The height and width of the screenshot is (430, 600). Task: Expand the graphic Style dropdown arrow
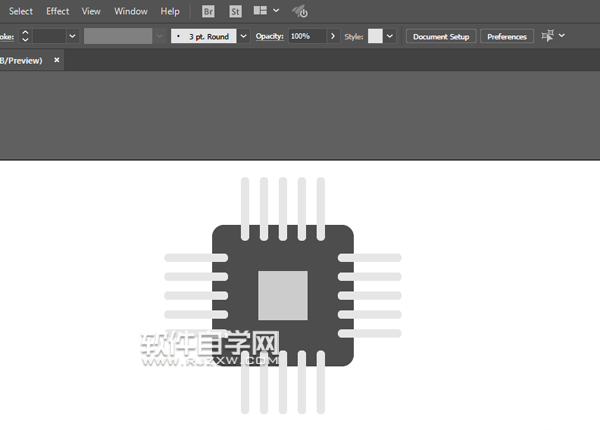pyautogui.click(x=390, y=36)
